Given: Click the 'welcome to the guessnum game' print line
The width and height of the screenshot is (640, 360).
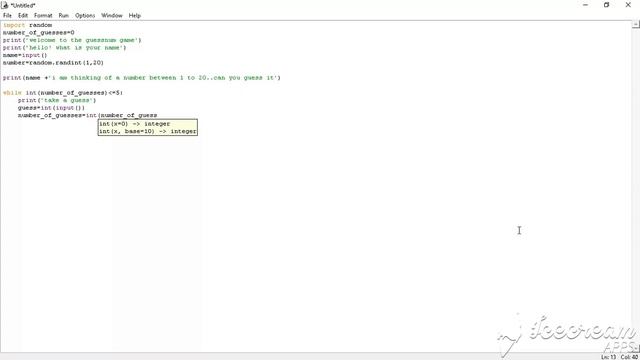Looking at the screenshot, I should [72, 40].
